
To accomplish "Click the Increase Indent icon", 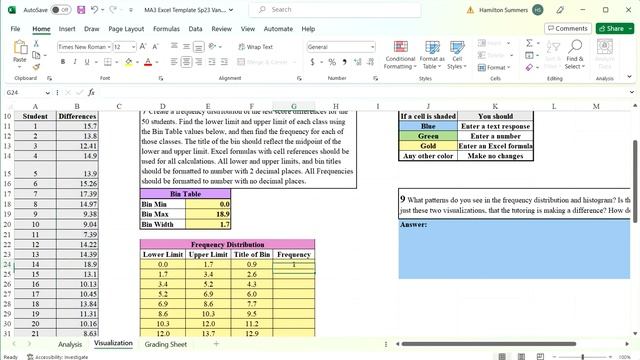I will [224, 62].
